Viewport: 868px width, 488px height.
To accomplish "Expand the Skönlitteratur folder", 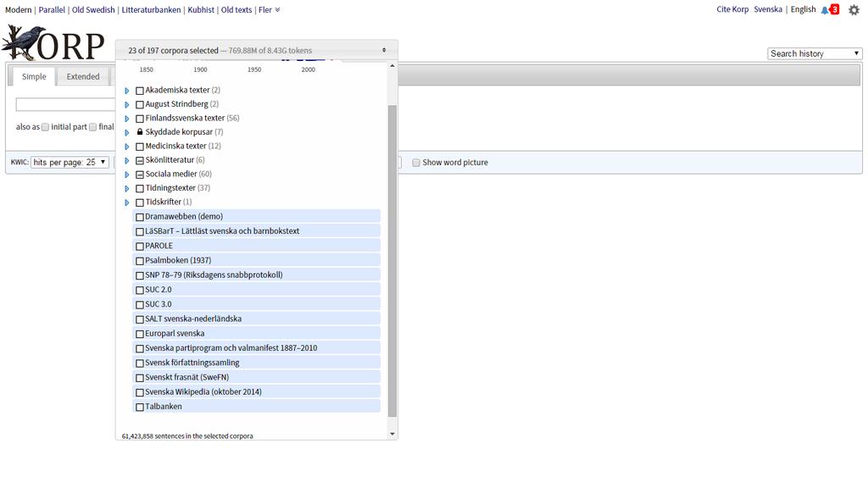I will coord(127,160).
